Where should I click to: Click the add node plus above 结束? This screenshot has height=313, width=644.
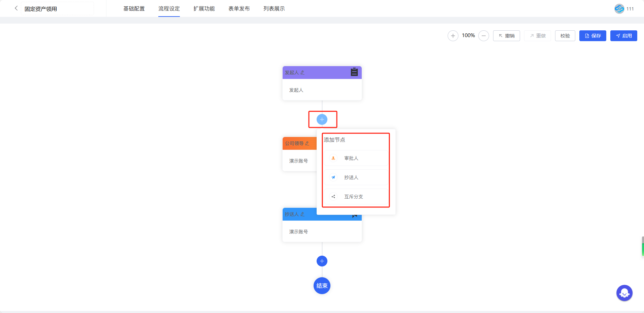point(322,261)
